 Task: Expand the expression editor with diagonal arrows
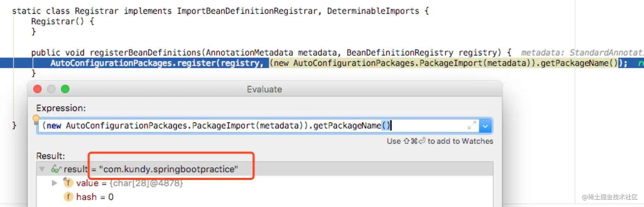(x=472, y=125)
